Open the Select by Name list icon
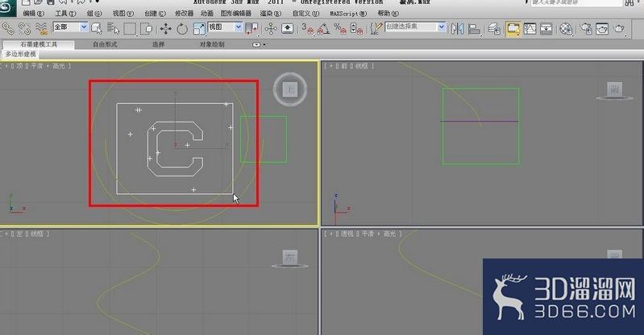The height and width of the screenshot is (335, 644). tap(113, 28)
